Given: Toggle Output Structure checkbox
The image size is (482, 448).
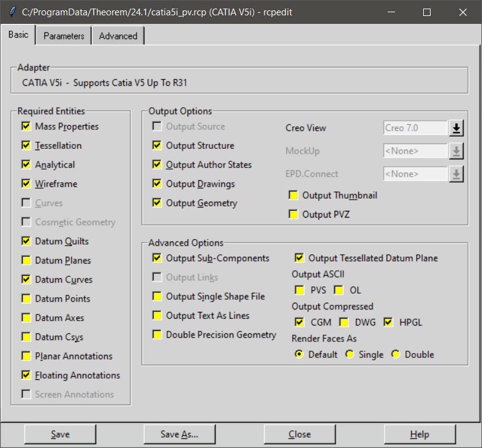Looking at the screenshot, I should click(x=157, y=145).
